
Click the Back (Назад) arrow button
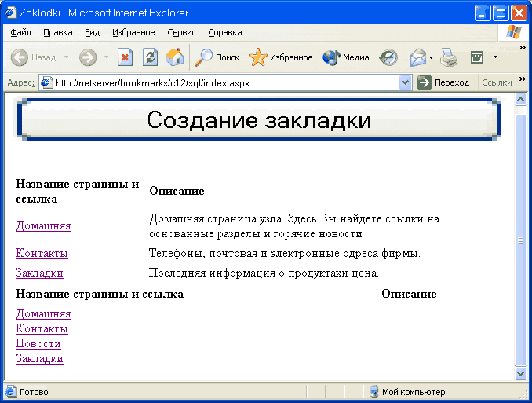20,57
